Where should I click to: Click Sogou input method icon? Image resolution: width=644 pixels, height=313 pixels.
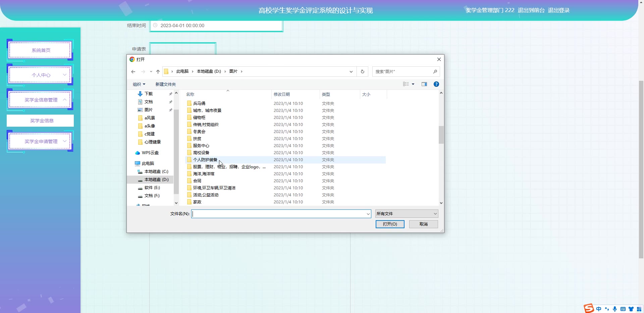point(589,308)
